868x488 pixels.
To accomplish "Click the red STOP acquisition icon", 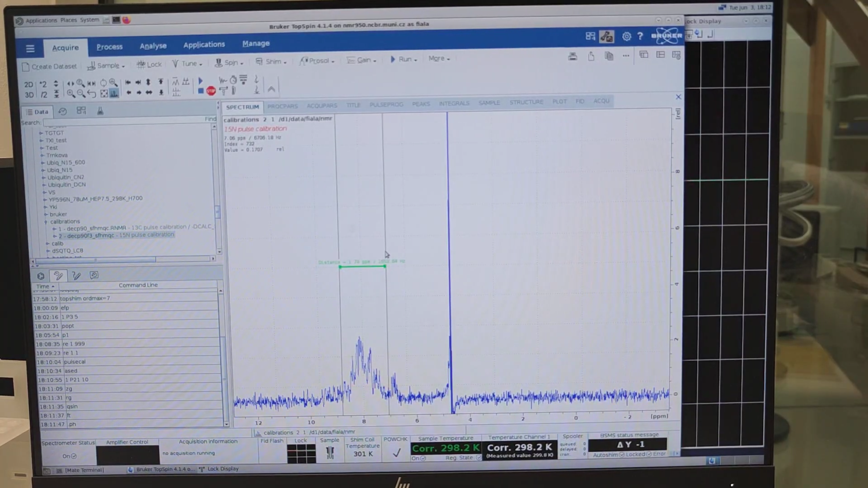I will (211, 91).
